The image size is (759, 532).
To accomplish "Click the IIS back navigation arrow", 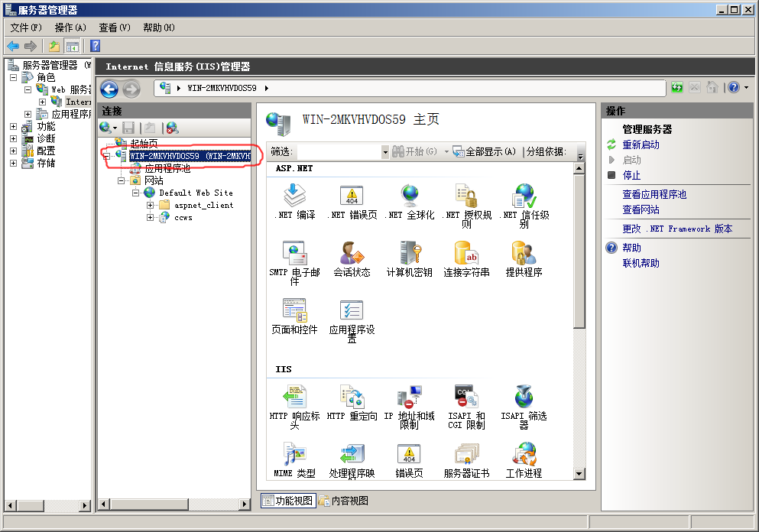I will [x=109, y=89].
